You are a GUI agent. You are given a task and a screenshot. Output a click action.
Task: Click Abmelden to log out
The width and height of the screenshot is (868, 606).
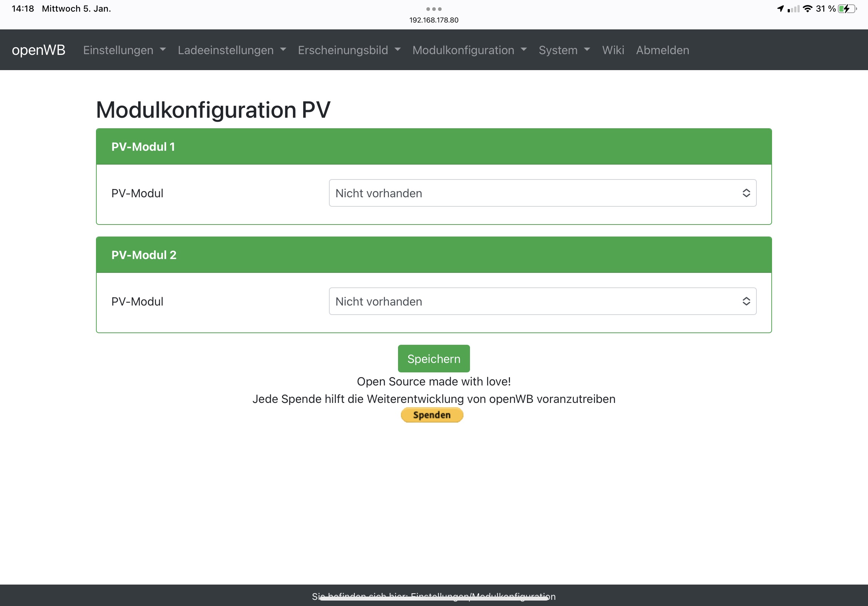point(662,50)
